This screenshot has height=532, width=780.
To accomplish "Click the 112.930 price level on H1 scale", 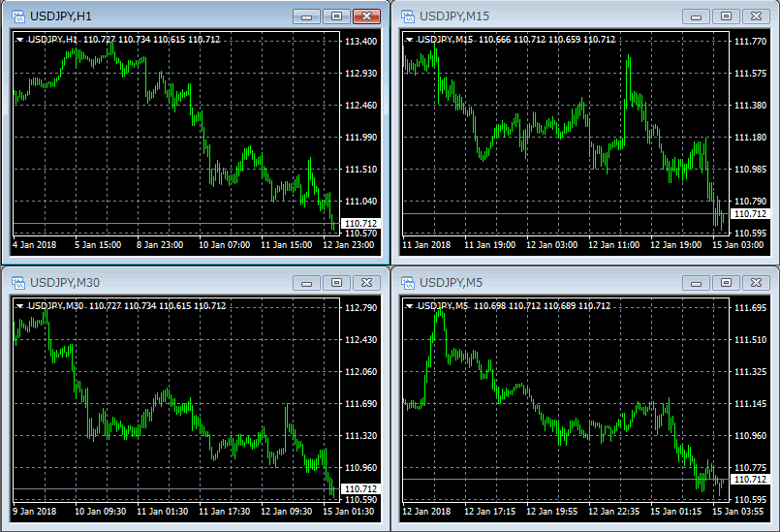I will pyautogui.click(x=361, y=74).
